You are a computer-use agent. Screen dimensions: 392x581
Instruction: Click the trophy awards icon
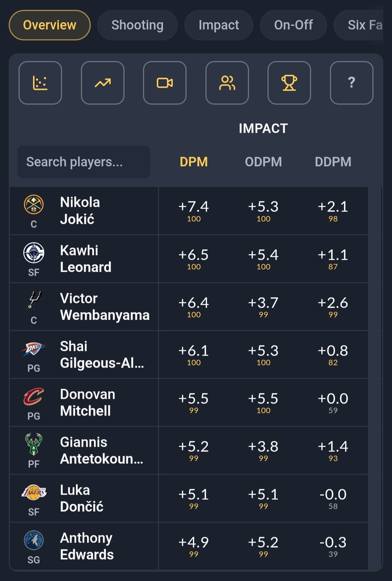289,83
